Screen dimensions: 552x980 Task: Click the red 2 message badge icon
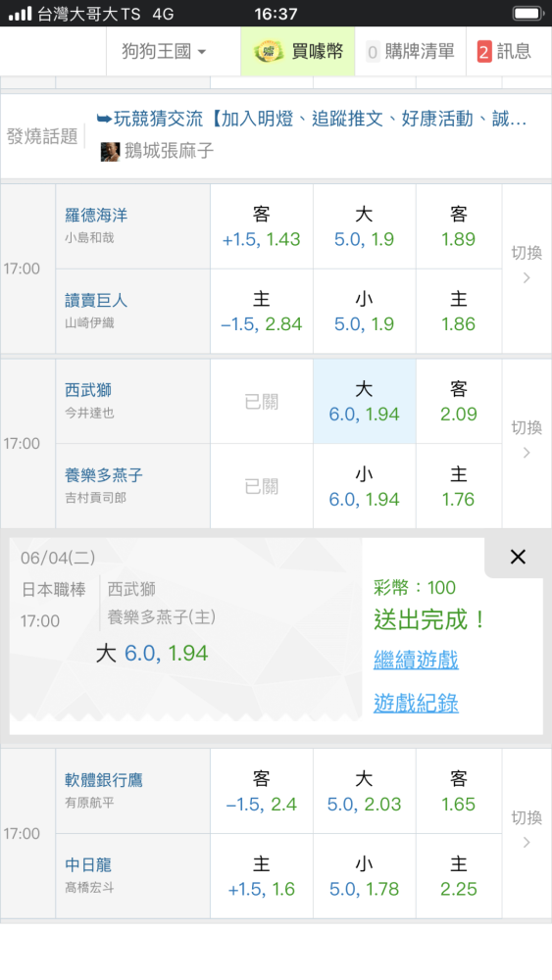(x=484, y=51)
